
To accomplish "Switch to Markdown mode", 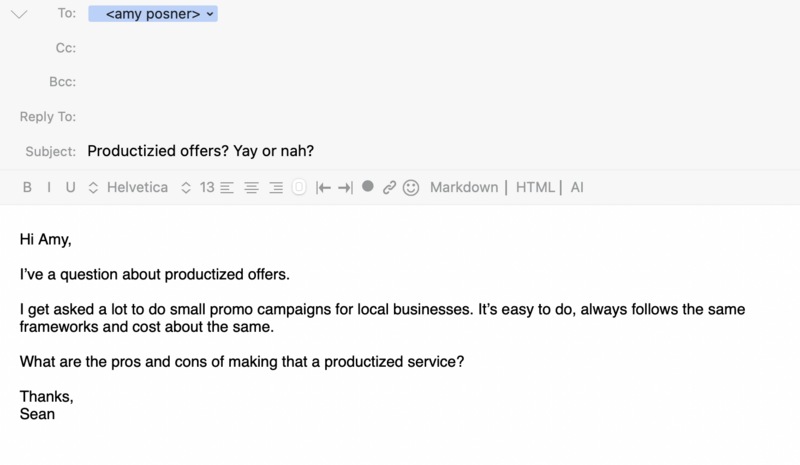I will click(x=464, y=187).
